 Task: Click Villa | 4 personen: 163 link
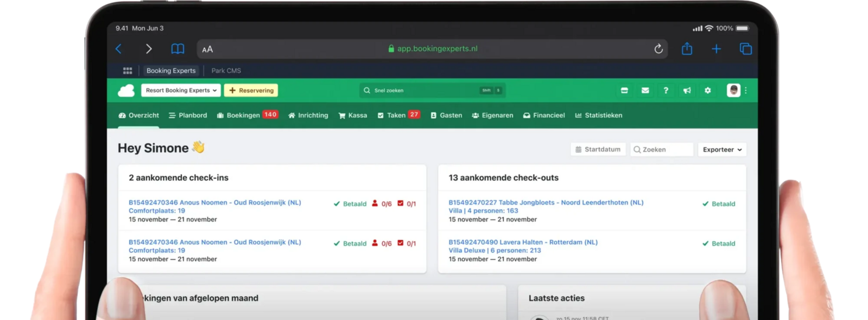coord(483,211)
